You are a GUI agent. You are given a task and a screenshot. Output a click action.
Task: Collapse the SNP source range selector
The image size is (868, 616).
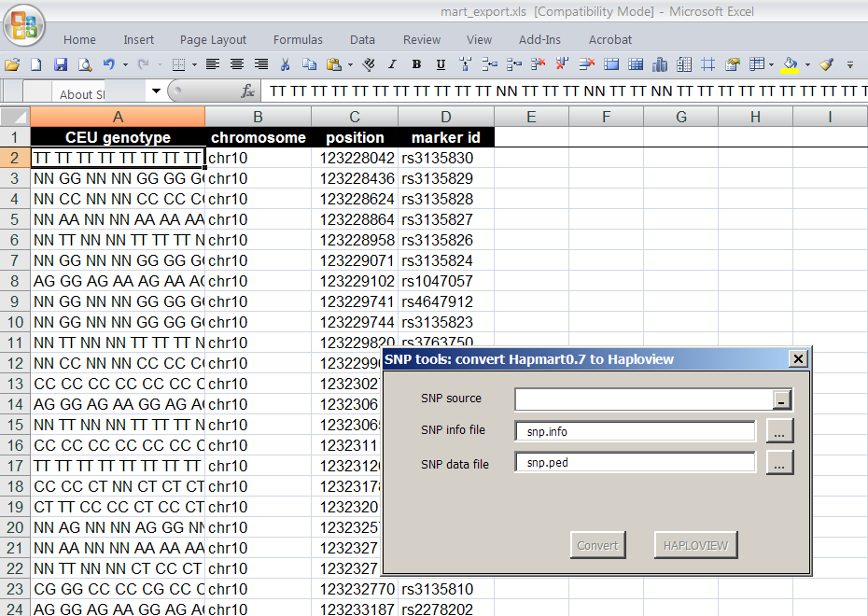click(x=781, y=400)
